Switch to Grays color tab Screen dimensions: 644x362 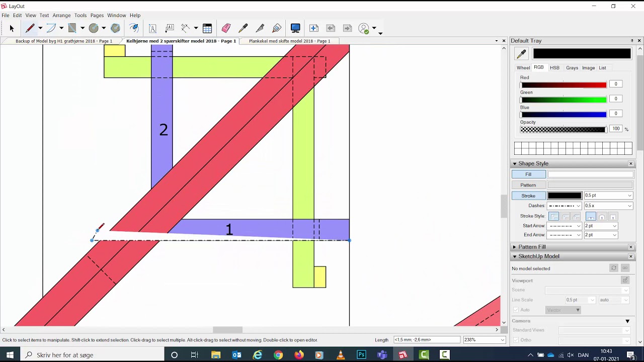click(572, 68)
